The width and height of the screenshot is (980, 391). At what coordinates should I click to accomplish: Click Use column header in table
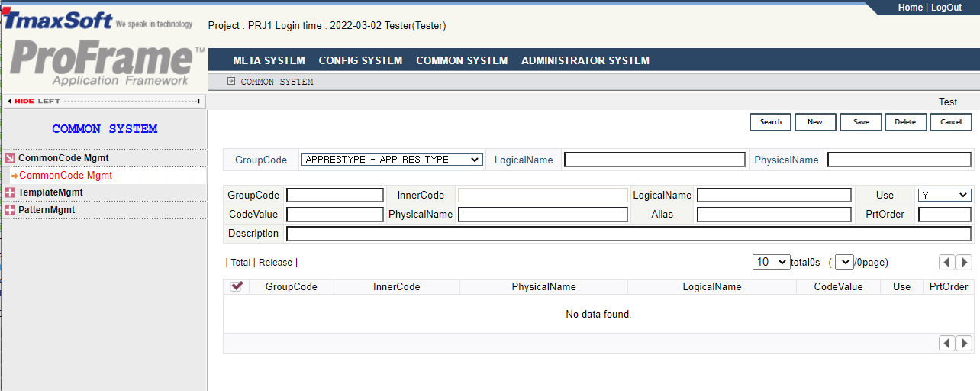pyautogui.click(x=902, y=287)
